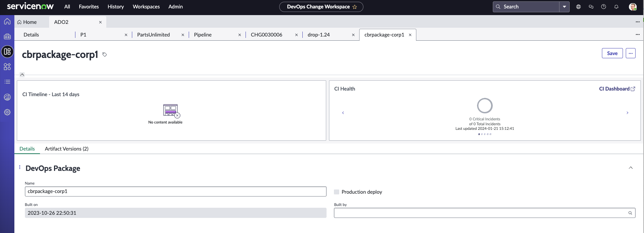This screenshot has width=644, height=233.
Task: Click the Save button
Action: coord(612,53)
